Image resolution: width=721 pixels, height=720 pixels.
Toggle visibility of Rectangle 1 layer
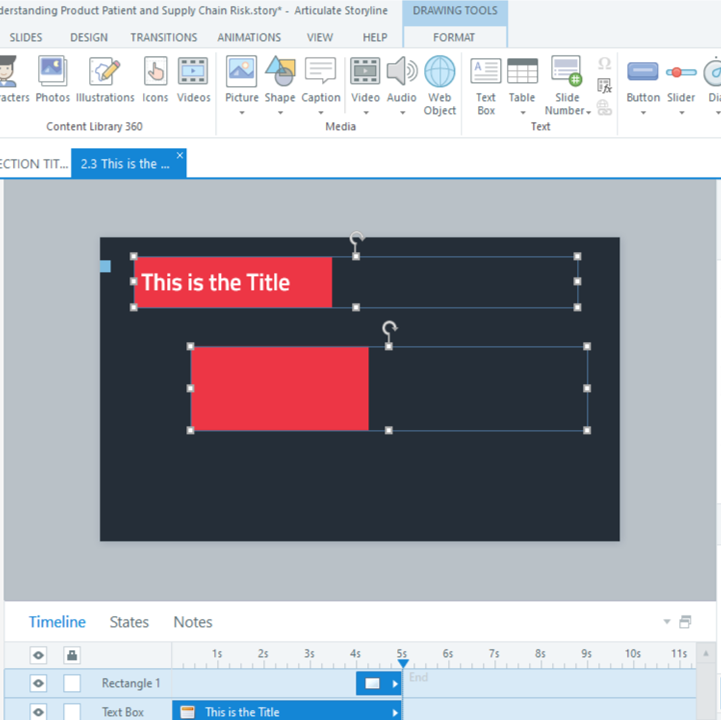[x=38, y=683]
